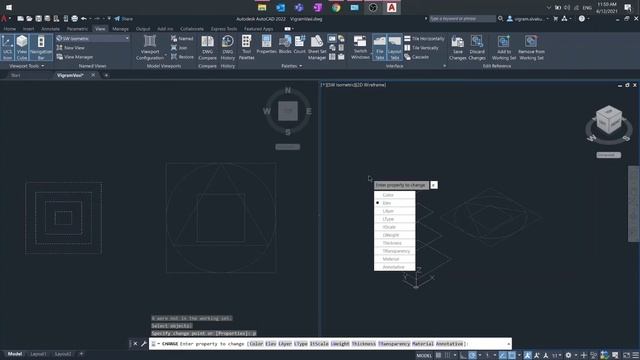Click the Restore viewports icon
Viewport: 640px width, 360px height.
(182, 57)
